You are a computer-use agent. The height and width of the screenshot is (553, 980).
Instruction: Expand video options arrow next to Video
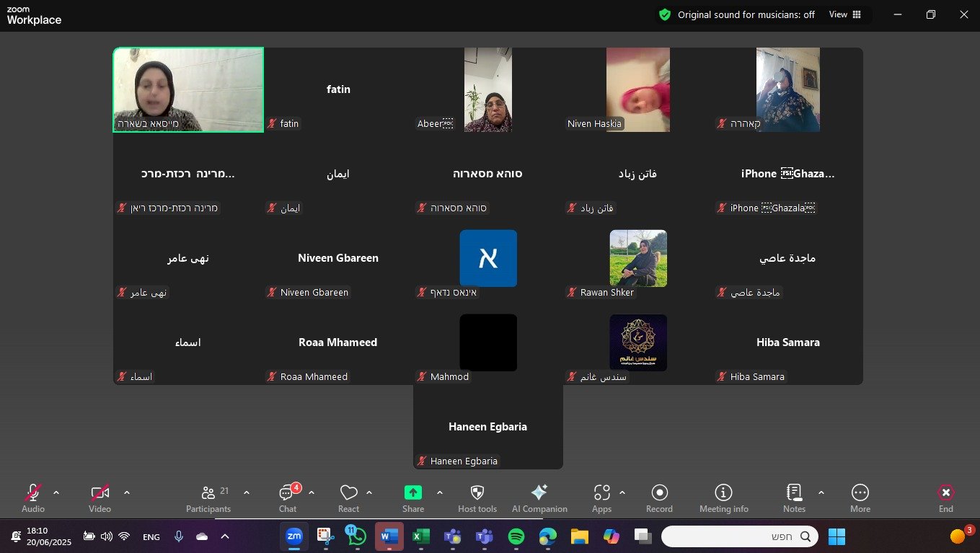[127, 492]
